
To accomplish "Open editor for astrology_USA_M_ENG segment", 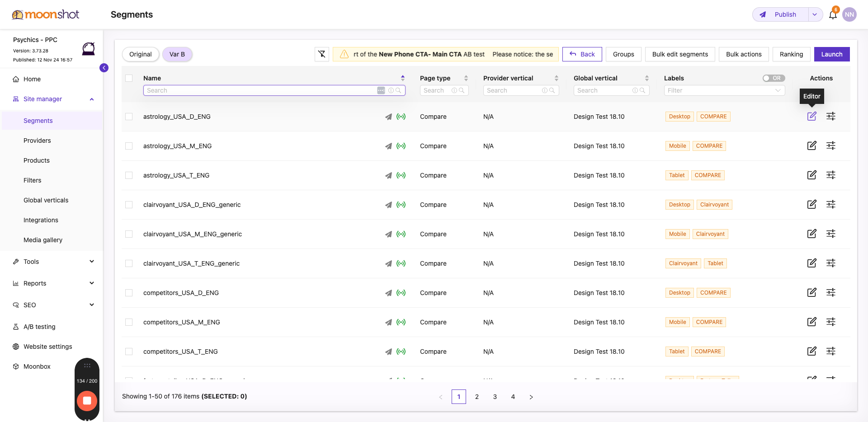I will click(812, 145).
